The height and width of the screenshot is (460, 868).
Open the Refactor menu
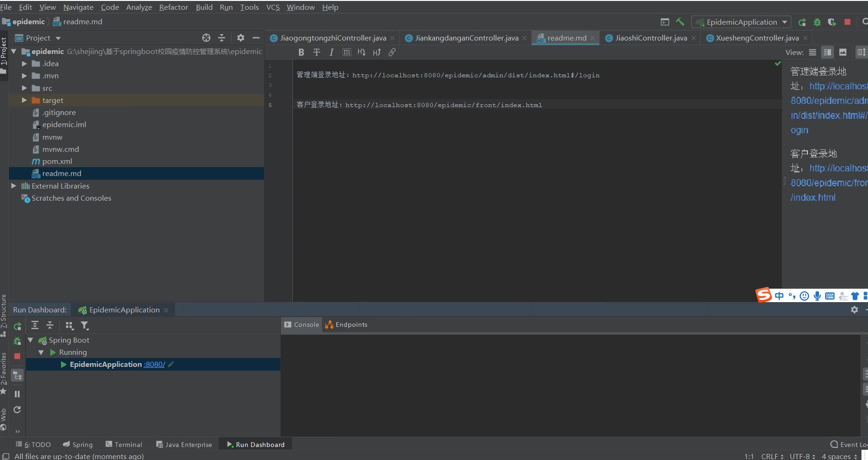coord(173,7)
